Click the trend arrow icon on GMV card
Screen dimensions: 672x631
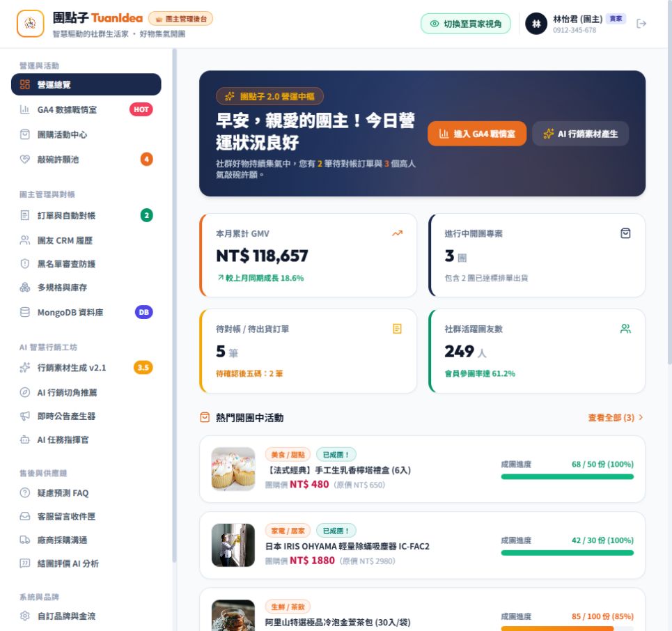click(x=398, y=233)
